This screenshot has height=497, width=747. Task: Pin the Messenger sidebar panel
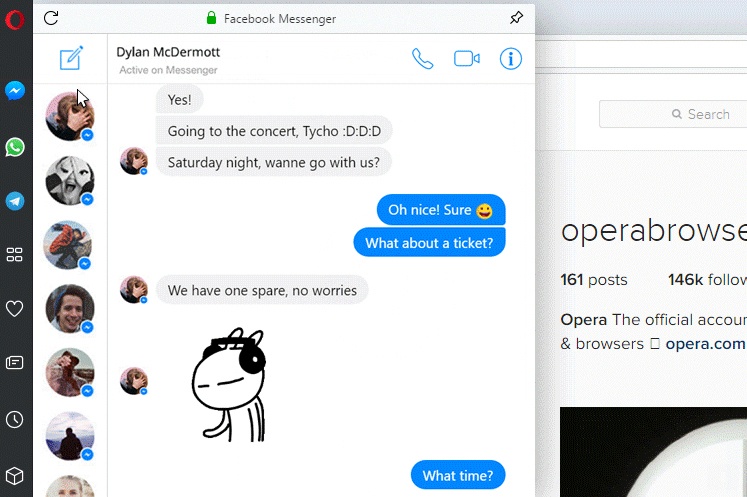tap(516, 18)
